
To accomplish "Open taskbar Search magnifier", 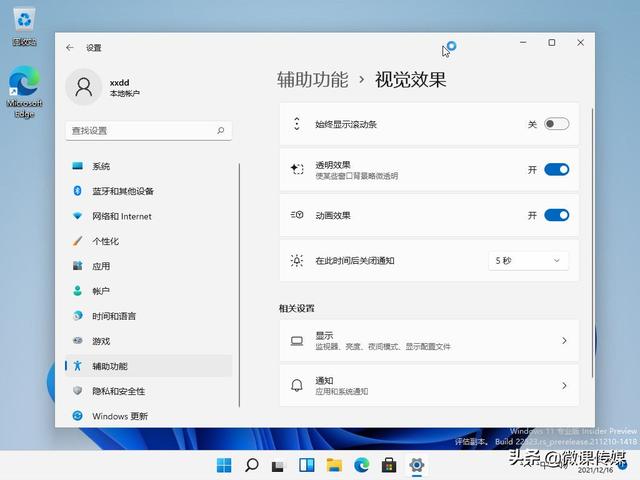I will pyautogui.click(x=251, y=465).
